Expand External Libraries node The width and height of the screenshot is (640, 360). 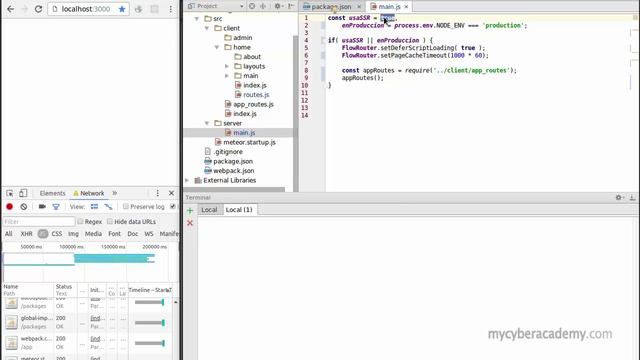click(x=187, y=180)
